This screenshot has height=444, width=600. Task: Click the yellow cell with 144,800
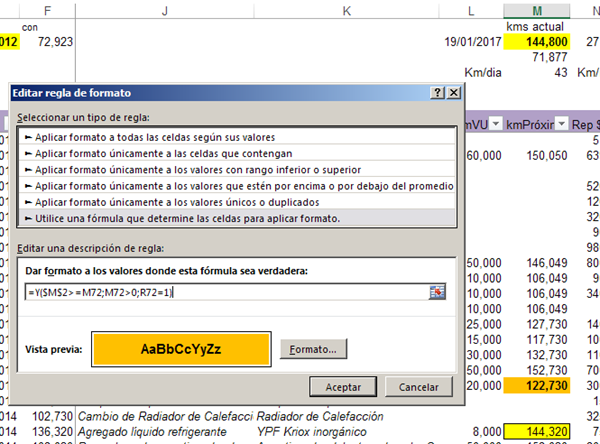537,42
